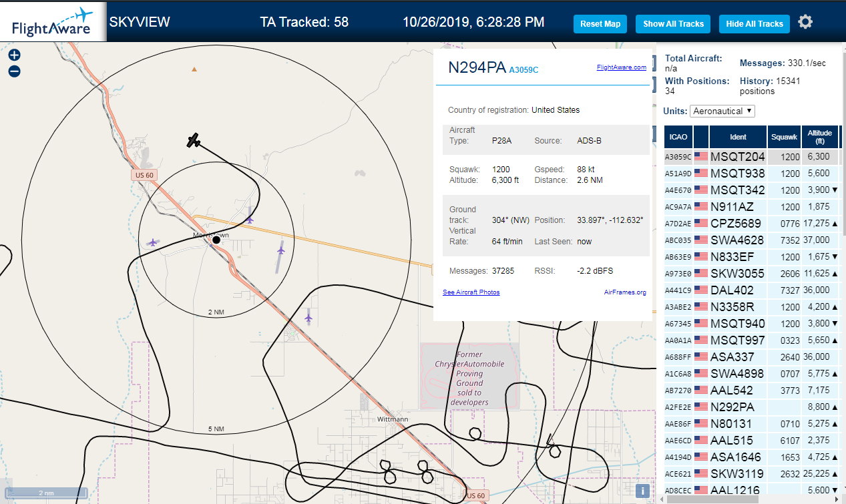
Task: Select the purple aircraft near the 2 NM ring bottom
Action: point(308,318)
